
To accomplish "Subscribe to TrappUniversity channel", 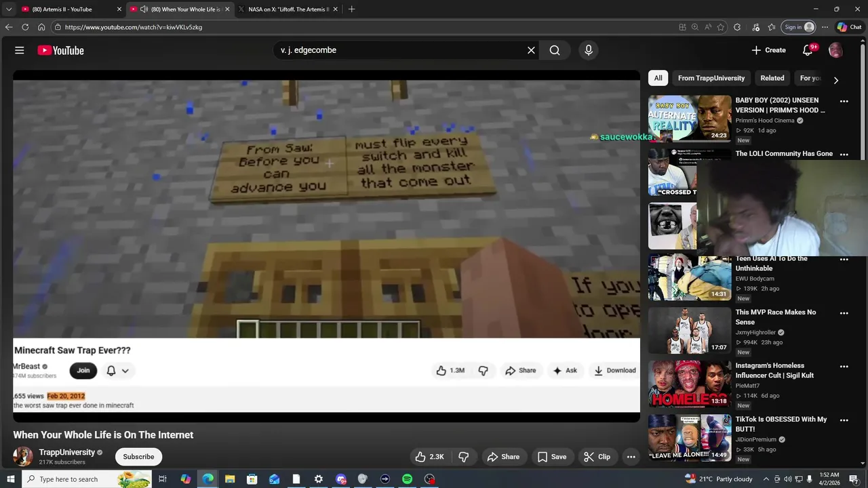I will click(138, 457).
